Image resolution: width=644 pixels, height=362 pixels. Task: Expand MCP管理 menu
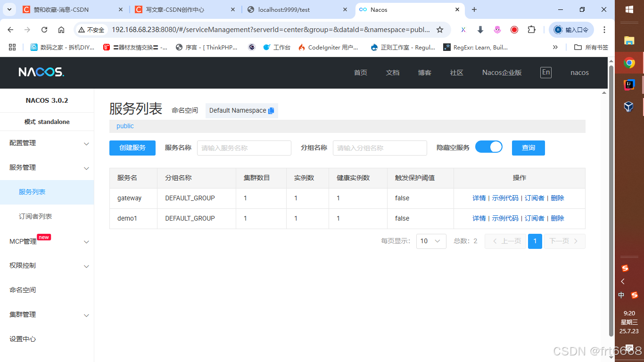coord(47,241)
